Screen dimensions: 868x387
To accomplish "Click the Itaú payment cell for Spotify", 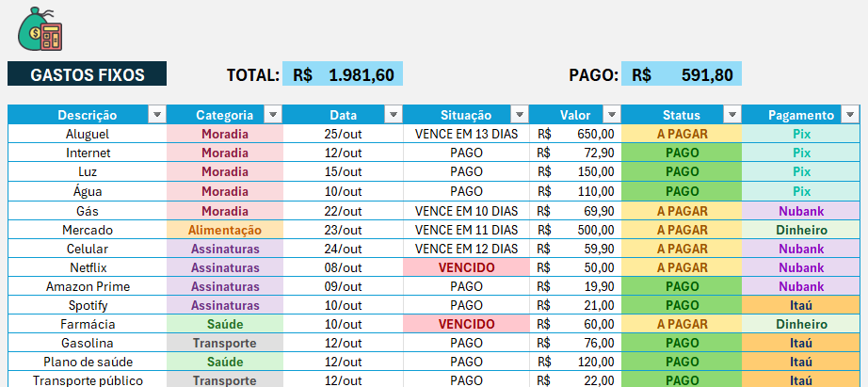I will point(801,305).
